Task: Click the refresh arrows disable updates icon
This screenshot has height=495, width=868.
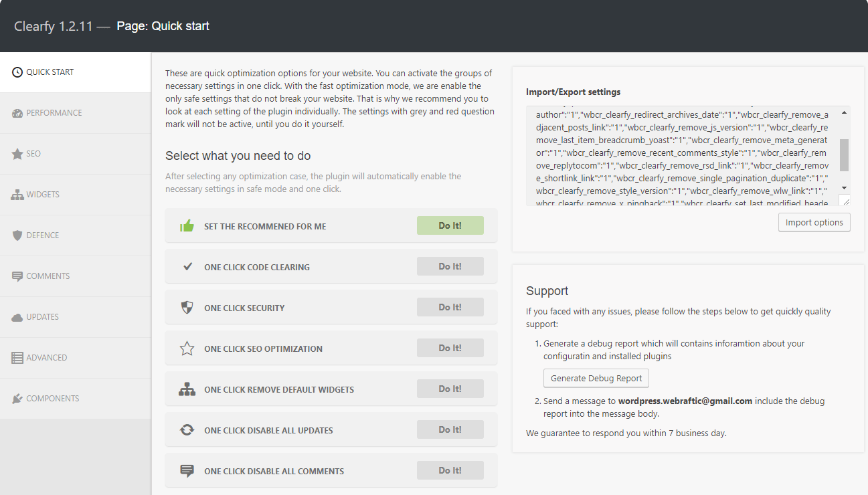Action: tap(187, 430)
